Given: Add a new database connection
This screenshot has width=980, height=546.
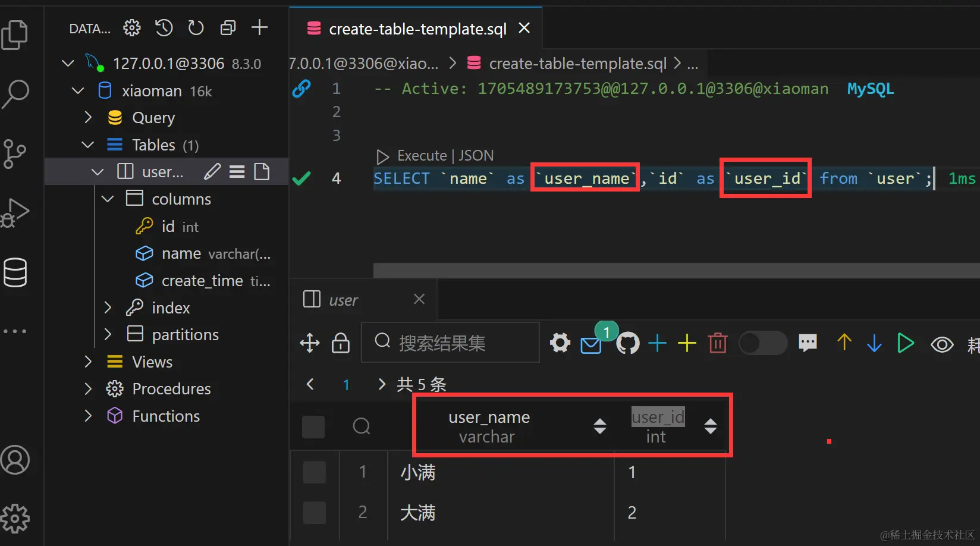Looking at the screenshot, I should [259, 27].
